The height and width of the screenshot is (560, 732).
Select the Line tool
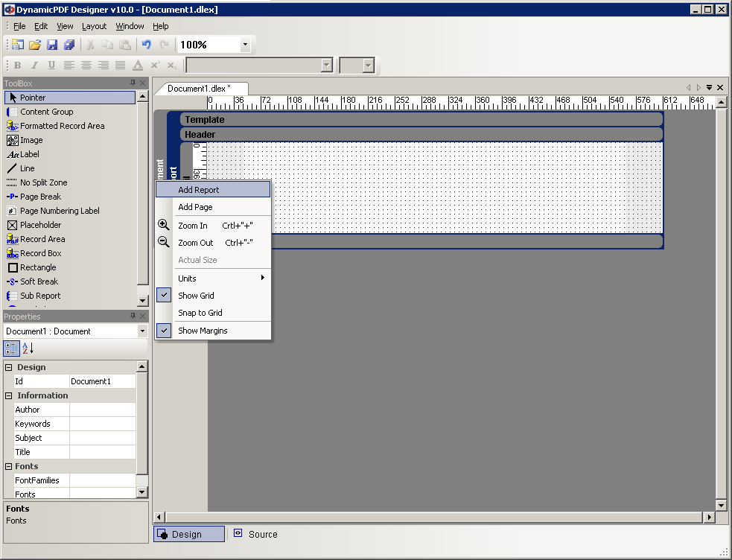click(70, 168)
